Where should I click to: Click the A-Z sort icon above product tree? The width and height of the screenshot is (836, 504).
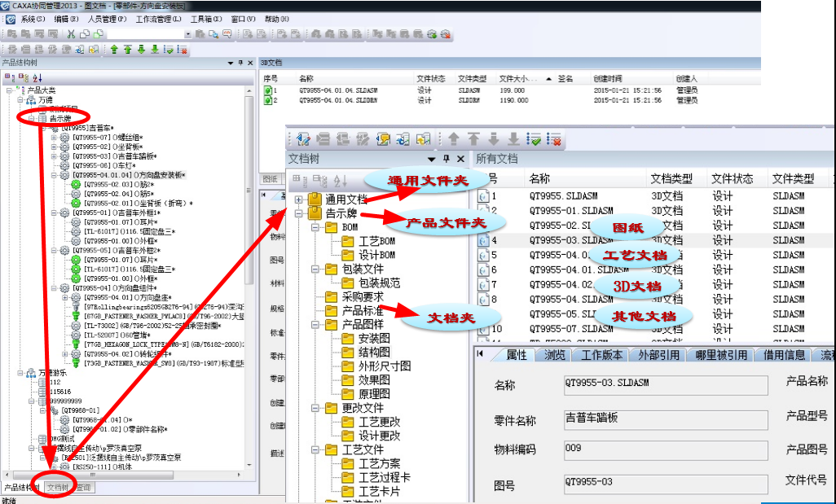[37, 78]
